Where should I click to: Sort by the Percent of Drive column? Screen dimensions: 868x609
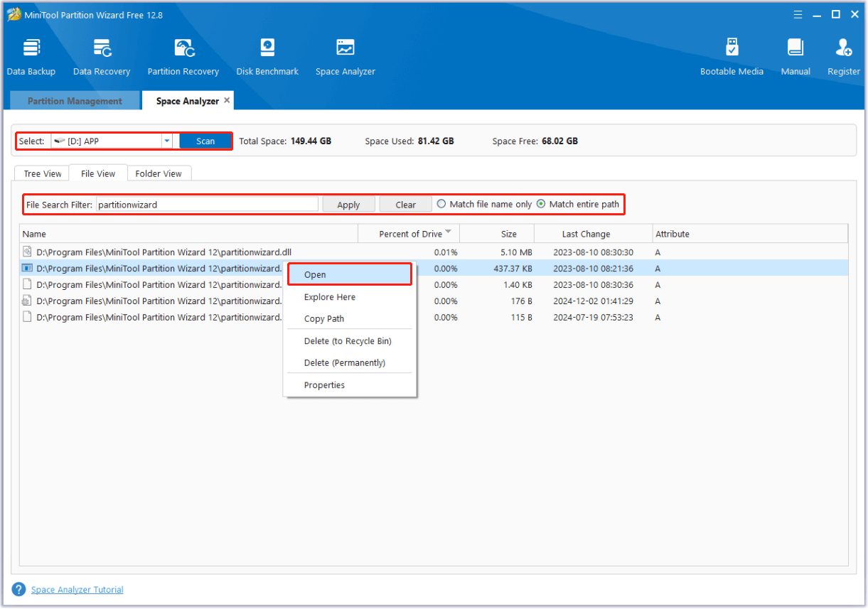point(409,234)
